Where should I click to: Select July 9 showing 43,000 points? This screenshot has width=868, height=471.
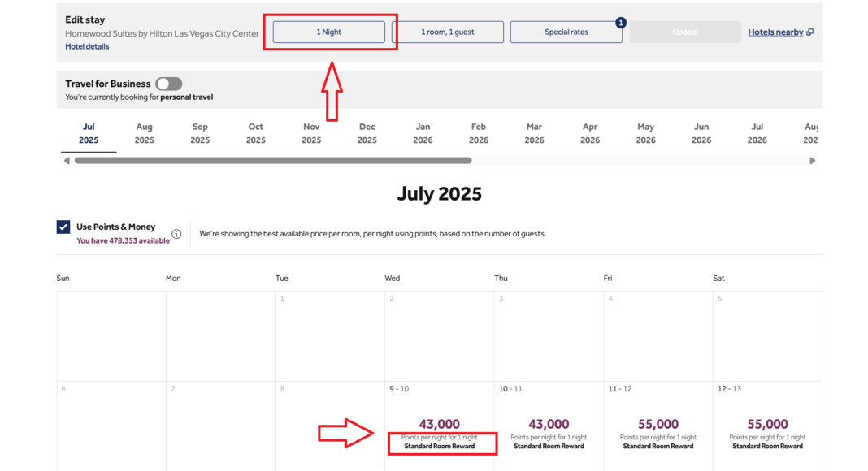tap(439, 423)
